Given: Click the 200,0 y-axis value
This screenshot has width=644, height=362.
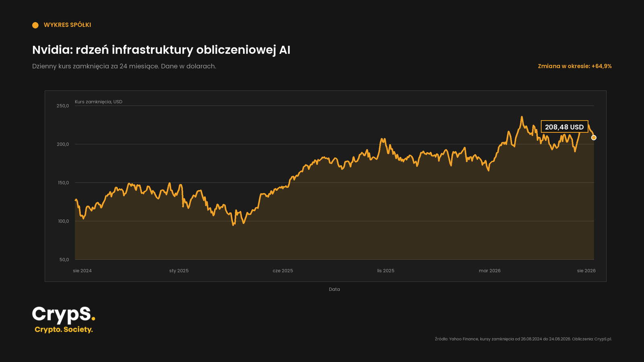Looking at the screenshot, I should tap(63, 144).
